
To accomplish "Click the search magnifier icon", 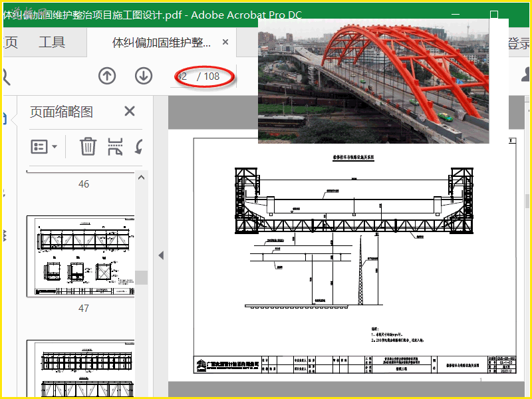I will [6, 76].
